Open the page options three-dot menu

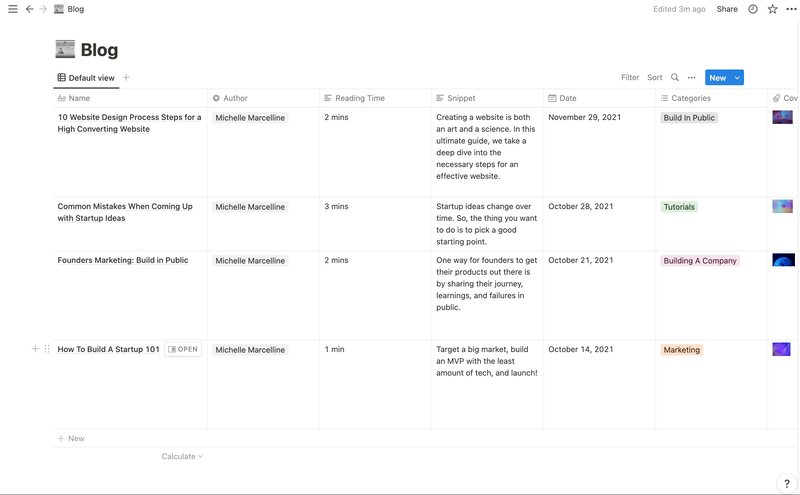(791, 9)
